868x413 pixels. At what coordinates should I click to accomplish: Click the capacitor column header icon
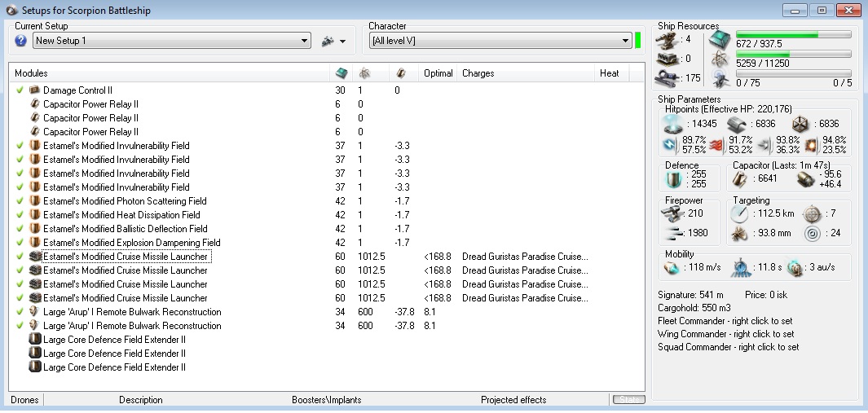tap(401, 73)
